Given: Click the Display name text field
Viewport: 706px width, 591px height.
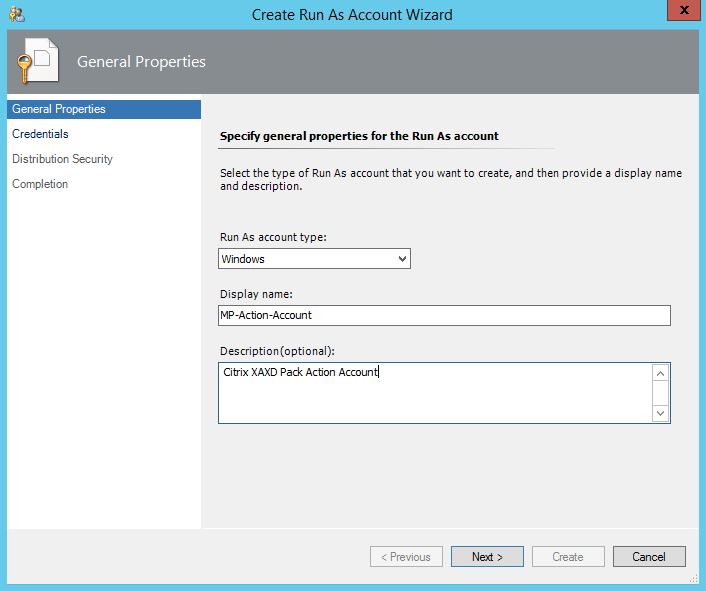Looking at the screenshot, I should [444, 315].
